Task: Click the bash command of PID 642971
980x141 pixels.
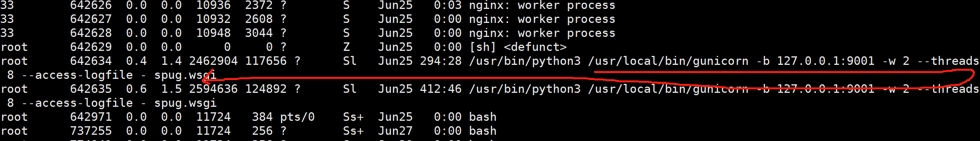Action: point(483,117)
